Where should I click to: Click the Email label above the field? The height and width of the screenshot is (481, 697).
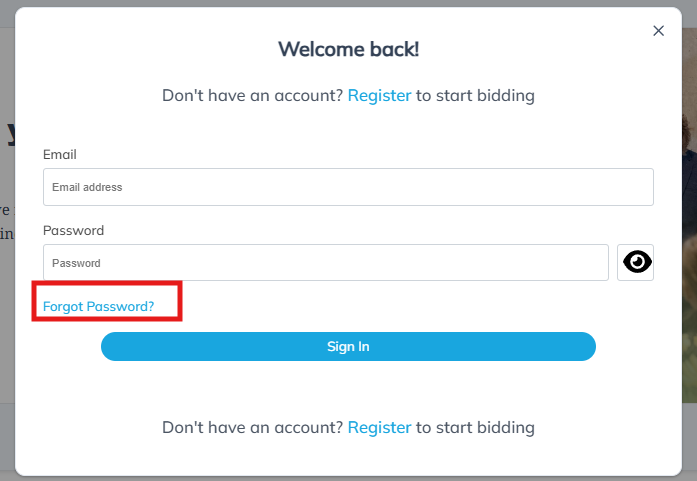pyautogui.click(x=60, y=154)
